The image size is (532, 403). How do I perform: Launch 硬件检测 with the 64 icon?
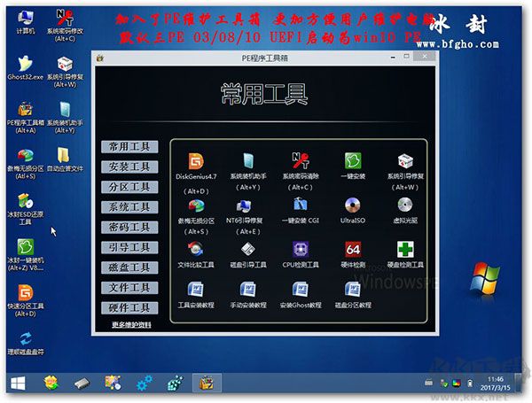352,250
